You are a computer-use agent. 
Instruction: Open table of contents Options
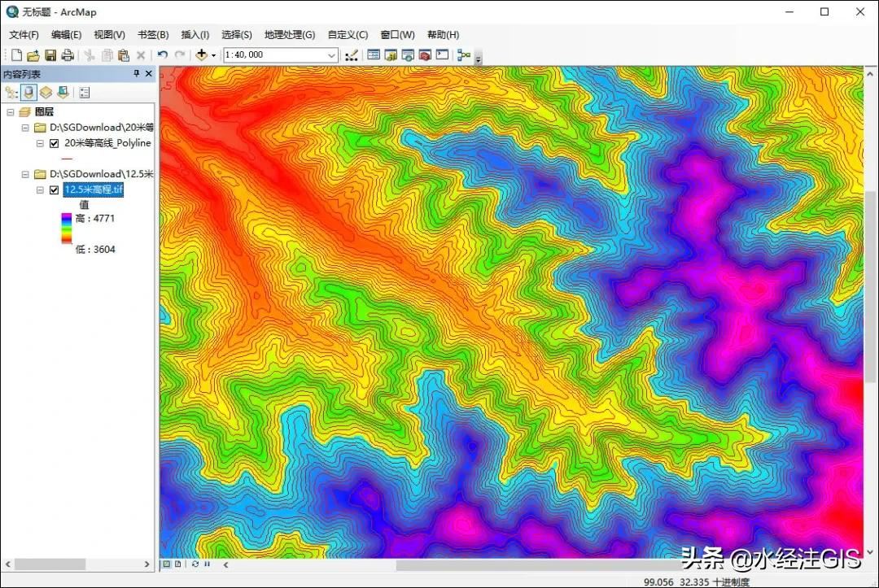point(85,93)
